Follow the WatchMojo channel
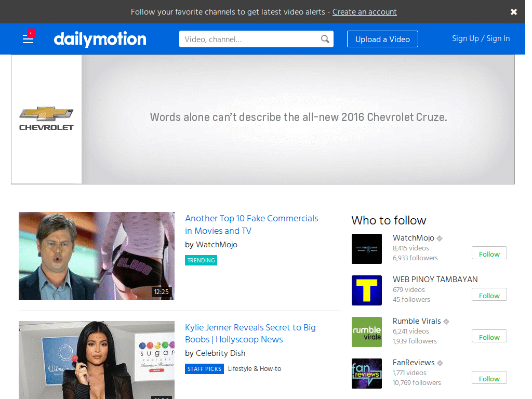The width and height of the screenshot is (532, 399). (x=489, y=253)
